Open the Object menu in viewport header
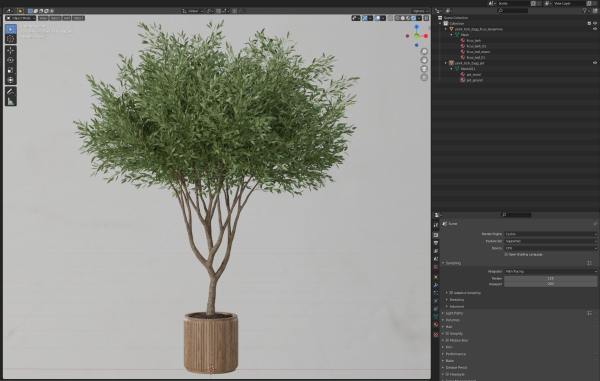 pos(78,18)
